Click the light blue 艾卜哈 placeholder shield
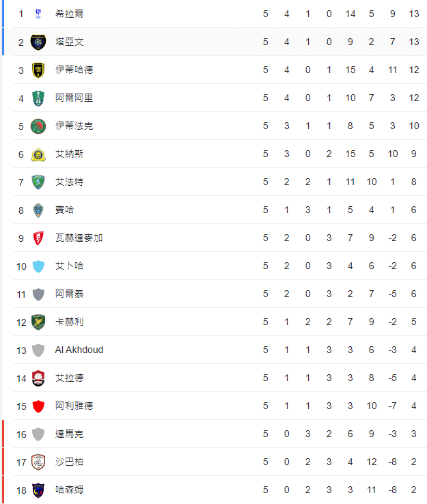The width and height of the screenshot is (427, 504). 38,266
